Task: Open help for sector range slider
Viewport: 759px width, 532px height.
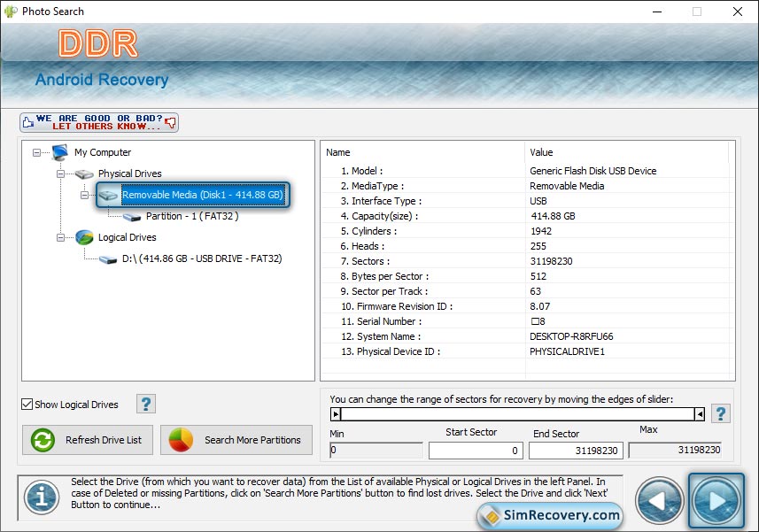Action: point(721,413)
